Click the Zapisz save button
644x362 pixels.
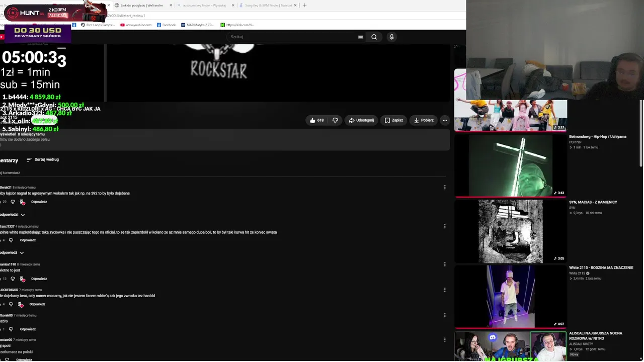(394, 120)
